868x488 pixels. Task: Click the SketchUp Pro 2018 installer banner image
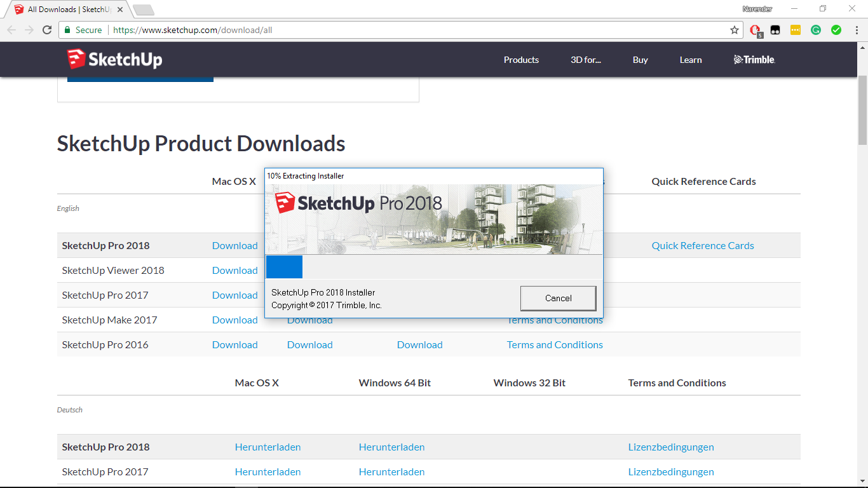(x=434, y=219)
